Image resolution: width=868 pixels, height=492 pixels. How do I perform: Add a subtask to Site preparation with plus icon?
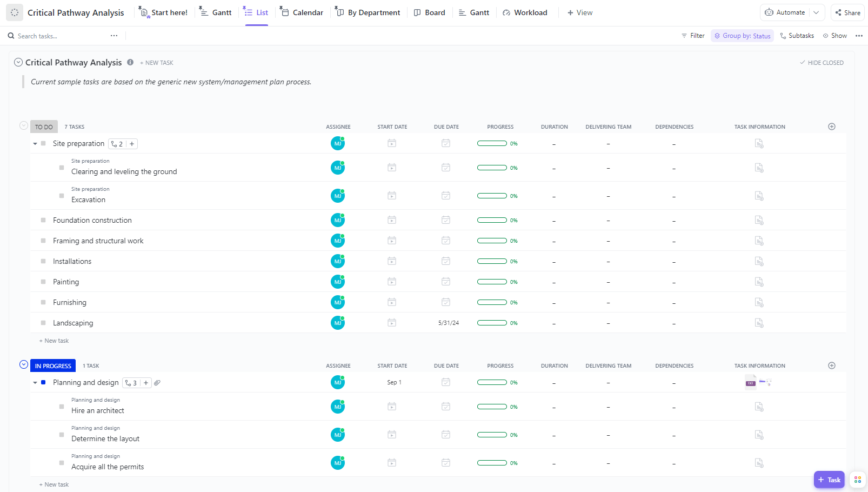click(132, 144)
